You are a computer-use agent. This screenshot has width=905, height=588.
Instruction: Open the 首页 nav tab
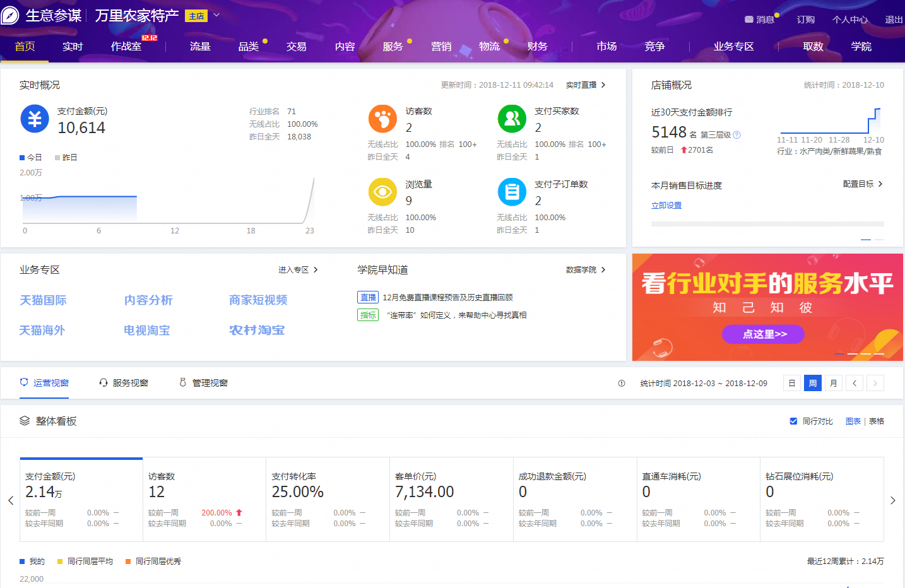(25, 46)
